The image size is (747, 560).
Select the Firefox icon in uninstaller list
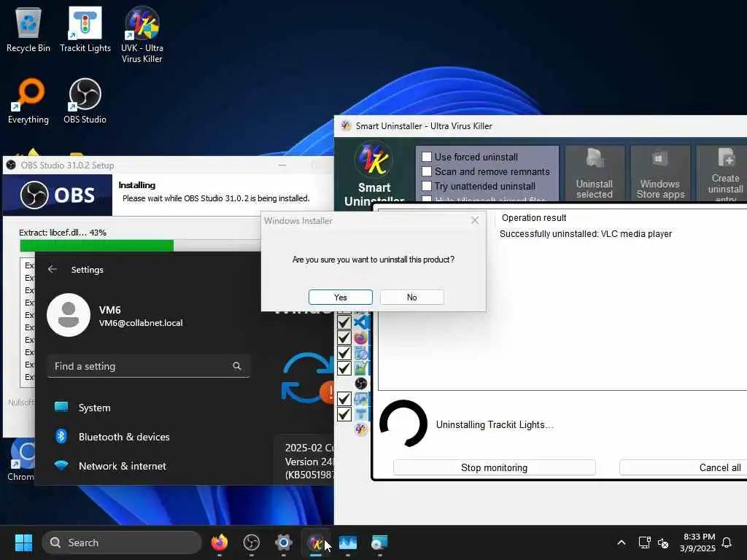[x=361, y=338]
